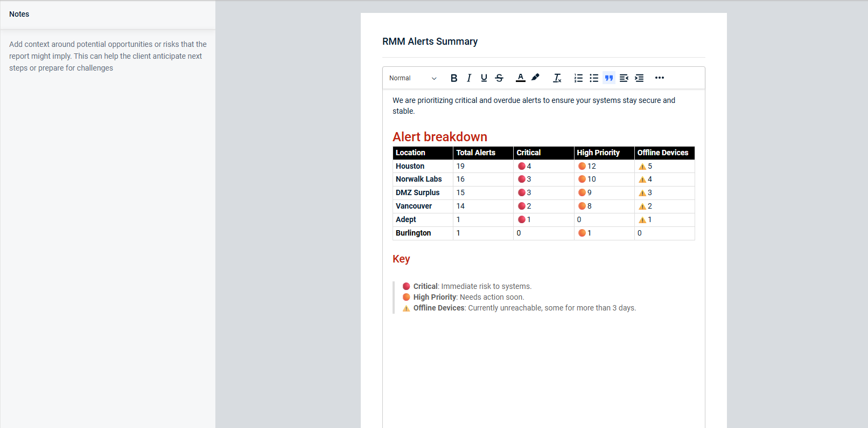Place cursor in the intro paragraph text
The image size is (868, 428).
533,101
